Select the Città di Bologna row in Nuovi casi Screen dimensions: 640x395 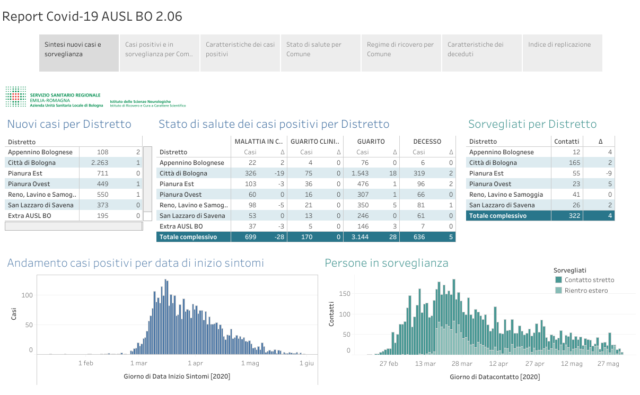pyautogui.click(x=74, y=162)
